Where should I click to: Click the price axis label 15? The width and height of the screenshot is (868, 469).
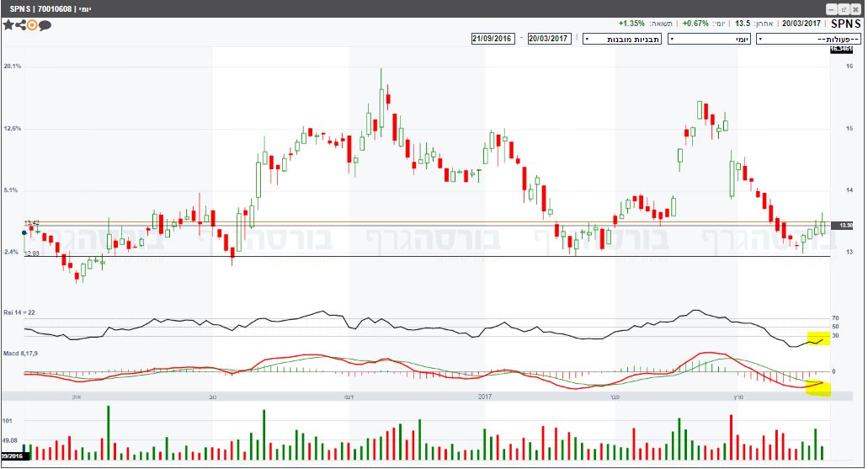coord(849,129)
